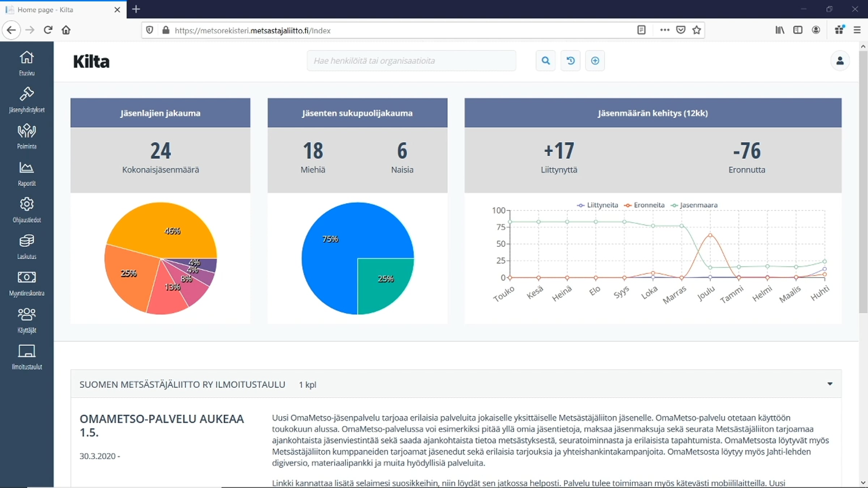Open the Käyttäjät users section

coord(27,320)
